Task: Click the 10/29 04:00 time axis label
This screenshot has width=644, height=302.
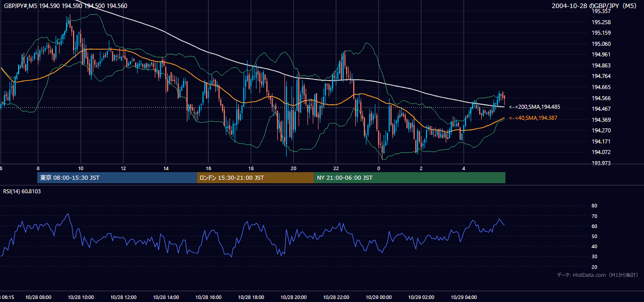Action: tap(464, 297)
